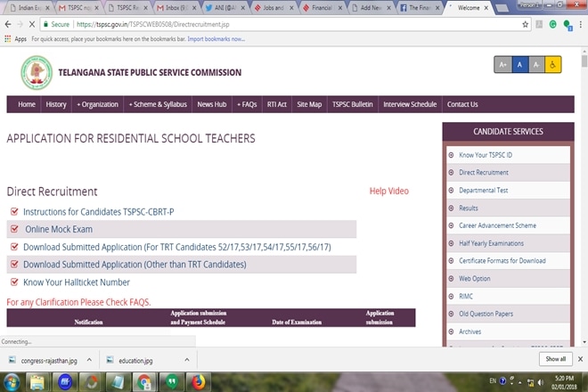Screen dimensions: 588x392
Task: Open the News Hub menu item
Action: click(x=211, y=104)
